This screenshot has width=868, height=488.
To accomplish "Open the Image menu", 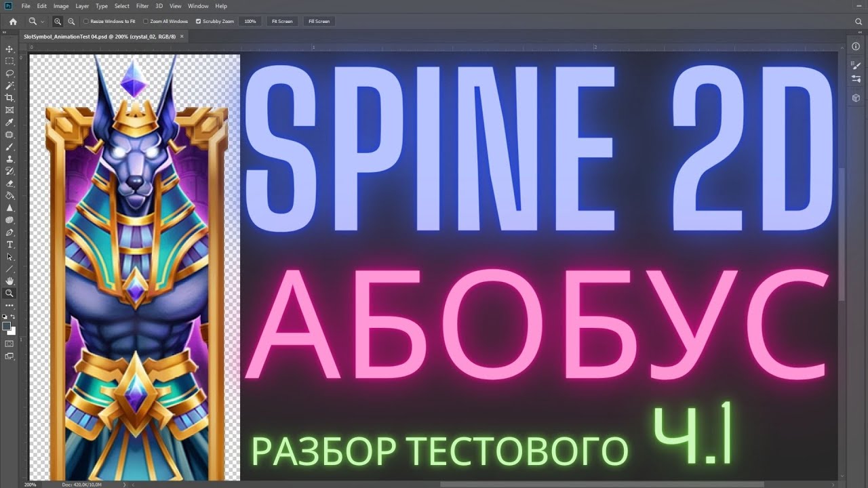I will tap(61, 6).
